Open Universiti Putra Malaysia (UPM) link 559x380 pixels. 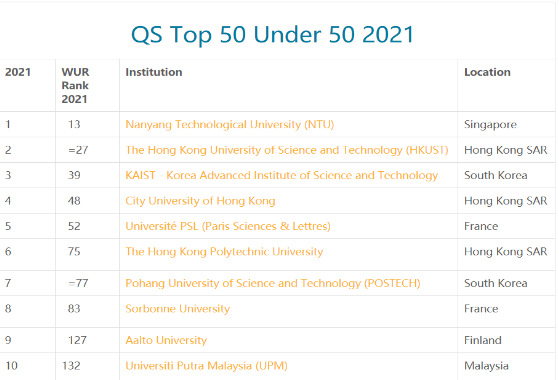point(206,366)
